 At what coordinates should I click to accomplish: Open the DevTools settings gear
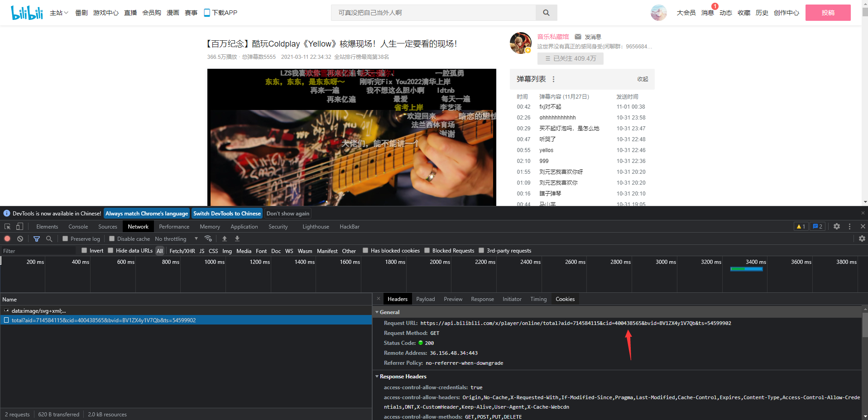coord(837,226)
